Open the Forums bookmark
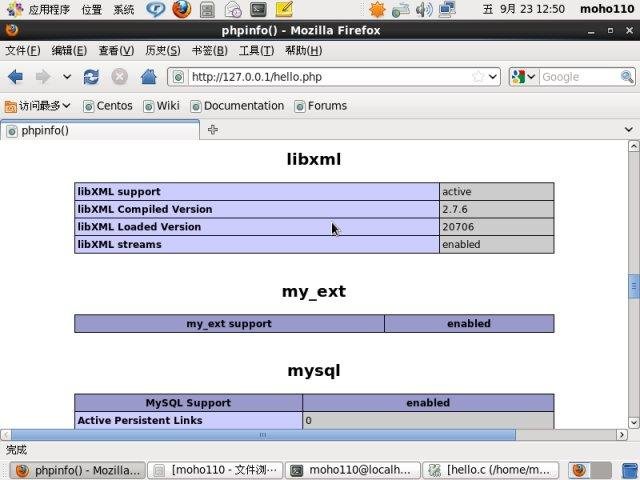Screen dimensions: 640x480 321,106
